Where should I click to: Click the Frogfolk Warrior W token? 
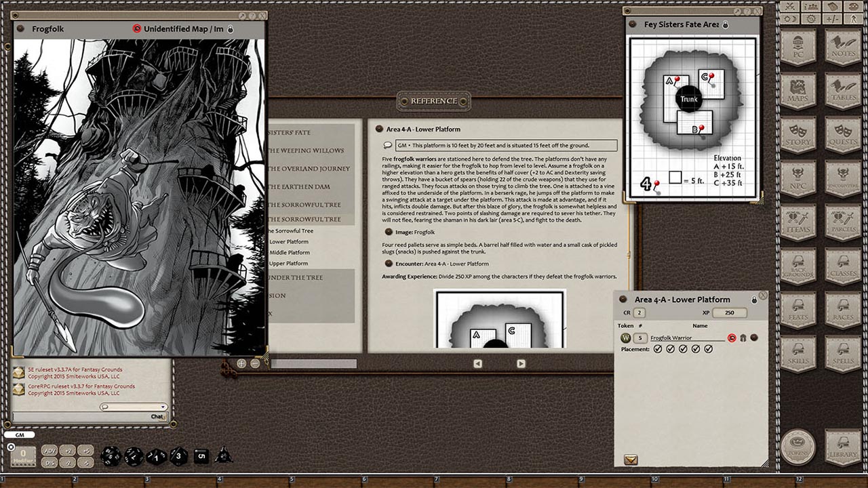point(625,338)
